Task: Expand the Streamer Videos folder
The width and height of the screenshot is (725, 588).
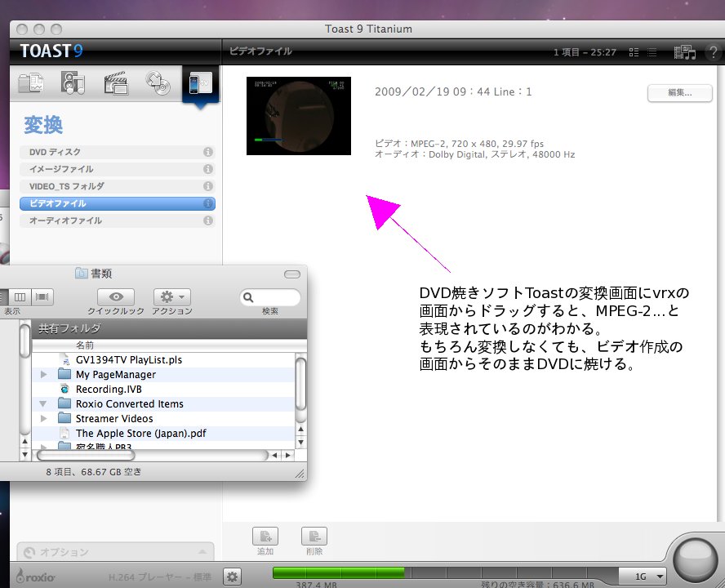Action: pos(44,419)
